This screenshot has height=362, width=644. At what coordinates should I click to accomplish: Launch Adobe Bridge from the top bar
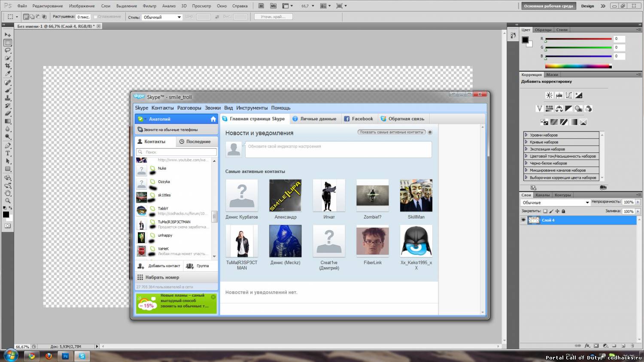pyautogui.click(x=261, y=6)
